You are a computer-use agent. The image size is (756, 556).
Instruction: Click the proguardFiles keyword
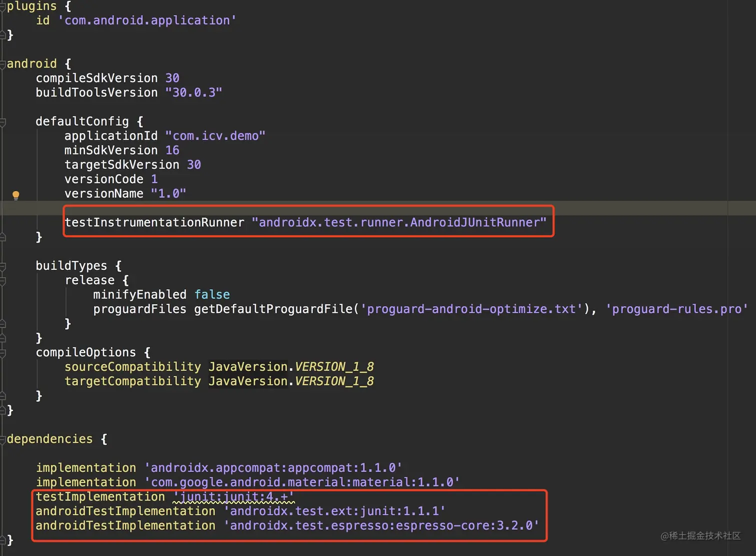pyautogui.click(x=139, y=309)
